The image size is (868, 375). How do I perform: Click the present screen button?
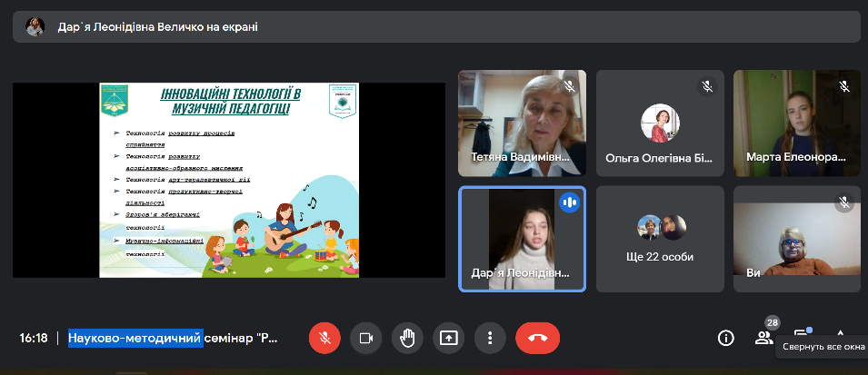449,338
